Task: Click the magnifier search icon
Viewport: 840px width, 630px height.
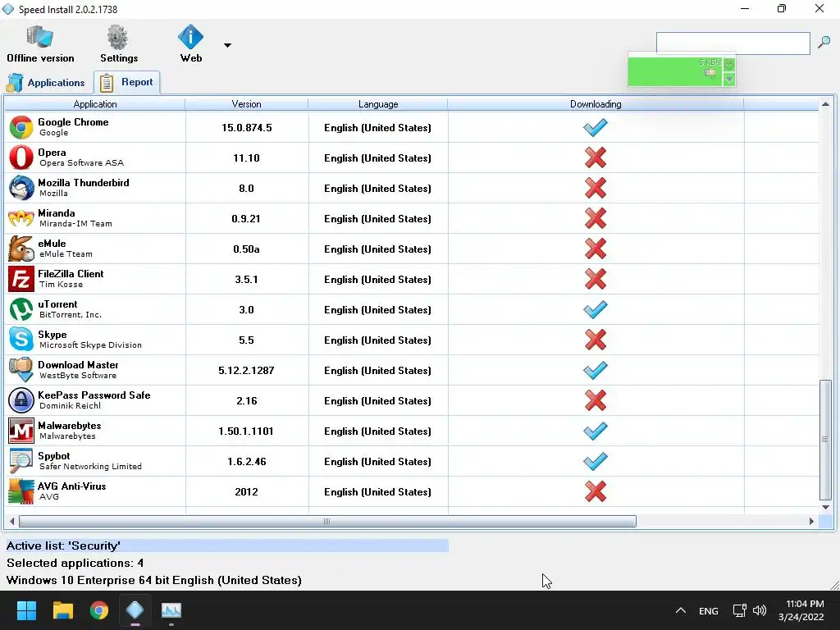Action: pyautogui.click(x=824, y=42)
